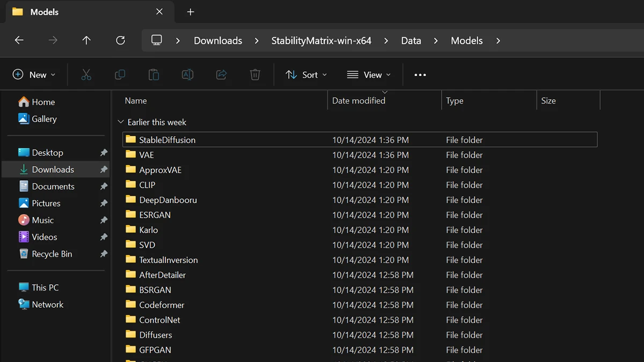Click the Delete trash icon

(255, 75)
